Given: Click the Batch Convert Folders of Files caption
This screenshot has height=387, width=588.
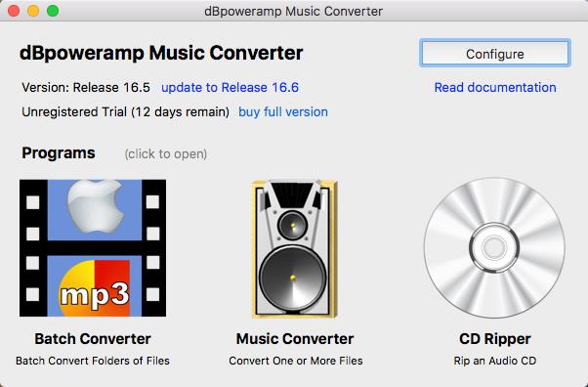Looking at the screenshot, I should click(x=93, y=361).
